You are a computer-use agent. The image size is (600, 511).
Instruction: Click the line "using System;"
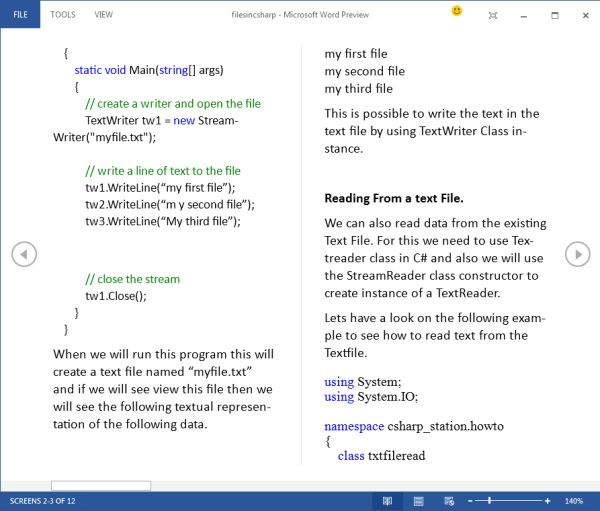pos(363,382)
